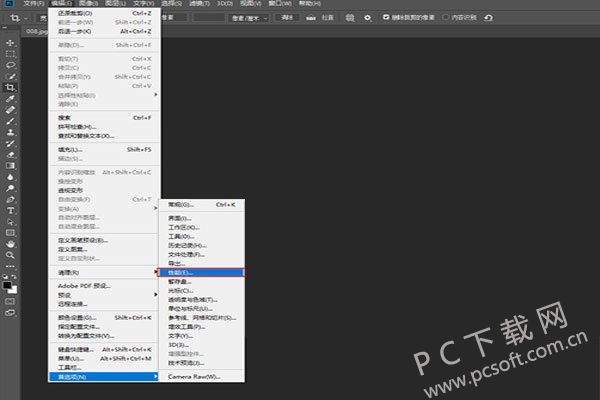This screenshot has height=400, width=600.
Task: Select the Lasso tool
Action: [x=10, y=65]
